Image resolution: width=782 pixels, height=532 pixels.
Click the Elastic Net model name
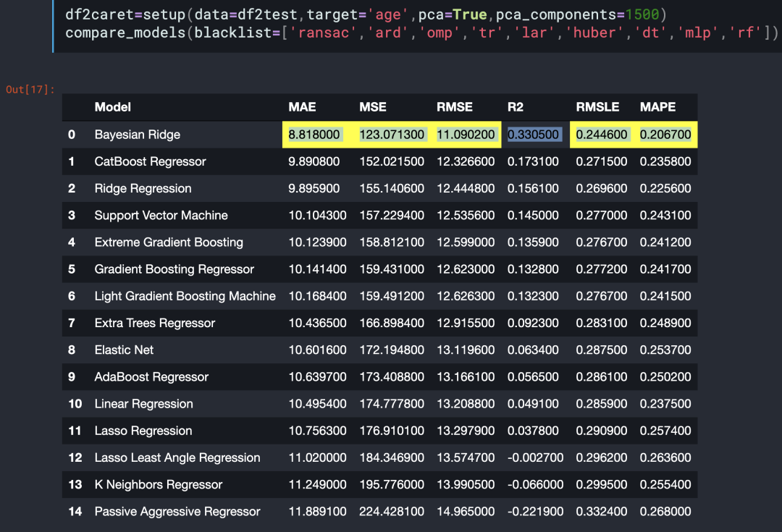[x=125, y=350]
